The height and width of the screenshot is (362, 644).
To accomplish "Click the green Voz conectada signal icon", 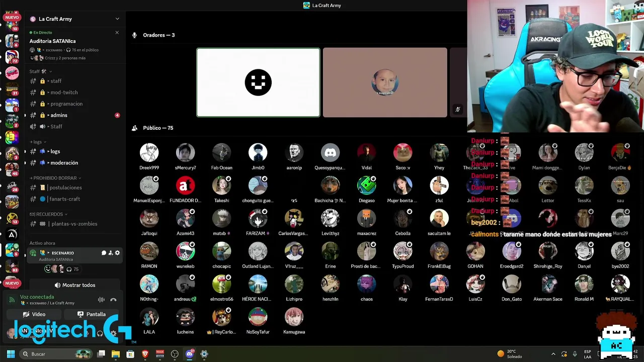I will point(12,300).
